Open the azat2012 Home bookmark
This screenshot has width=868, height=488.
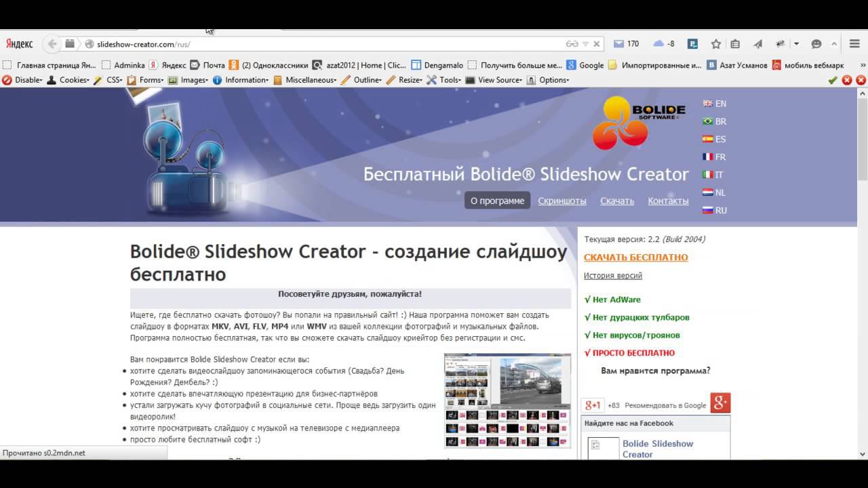click(359, 66)
